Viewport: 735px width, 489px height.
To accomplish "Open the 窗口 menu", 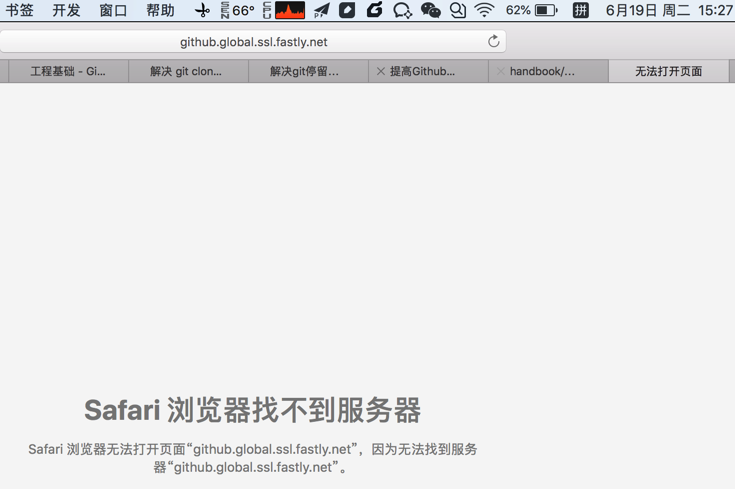I will 113,10.
